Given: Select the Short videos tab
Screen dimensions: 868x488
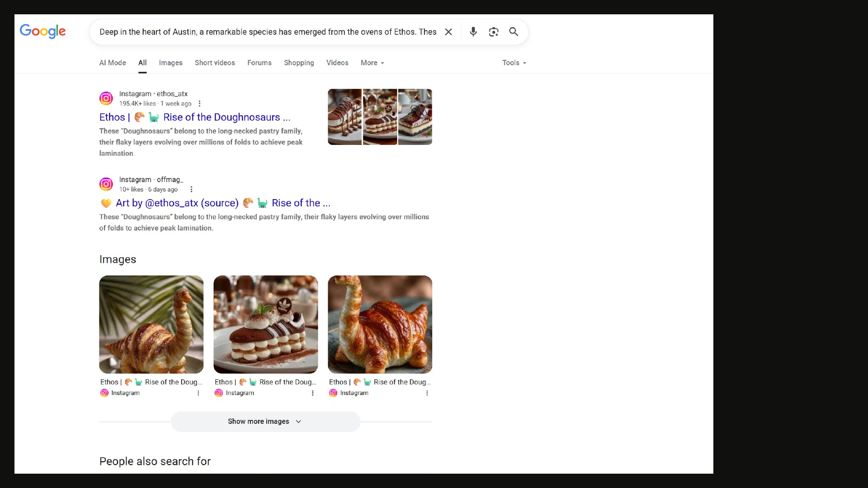Looking at the screenshot, I should (x=215, y=63).
